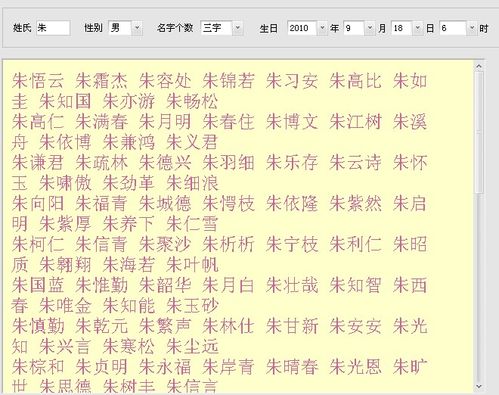
Task: Click the name 朱聚沙
Action: click(165, 244)
